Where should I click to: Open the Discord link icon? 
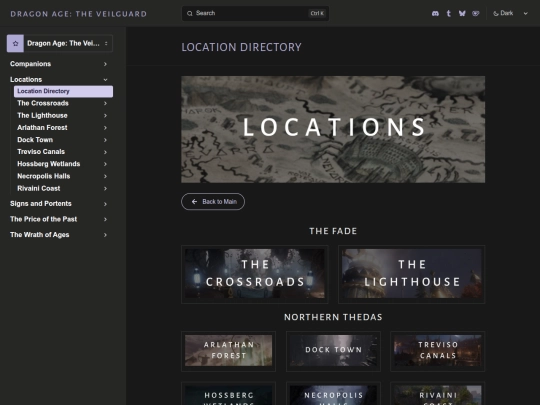[435, 13]
